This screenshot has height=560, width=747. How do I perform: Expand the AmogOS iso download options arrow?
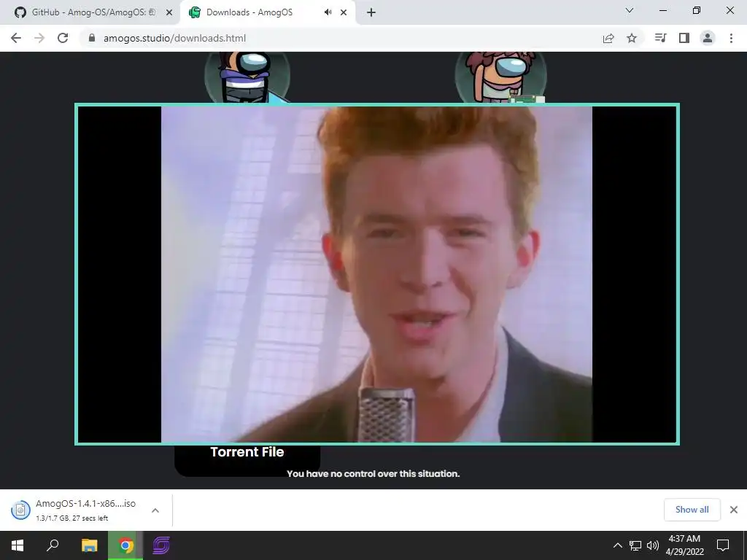[x=155, y=510]
